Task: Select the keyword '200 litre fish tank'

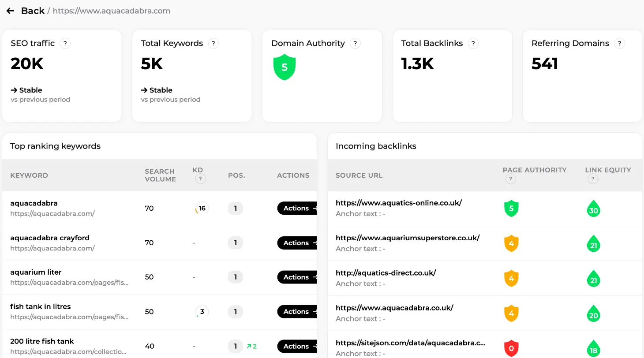Action: coord(42,341)
